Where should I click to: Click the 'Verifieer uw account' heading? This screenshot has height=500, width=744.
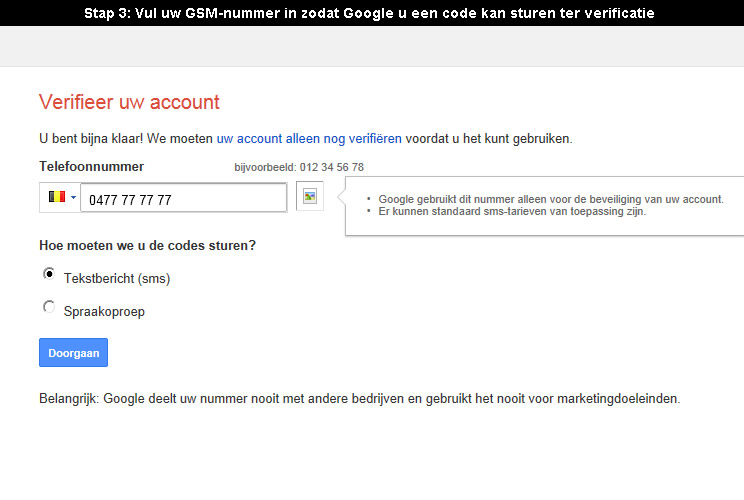(x=129, y=102)
